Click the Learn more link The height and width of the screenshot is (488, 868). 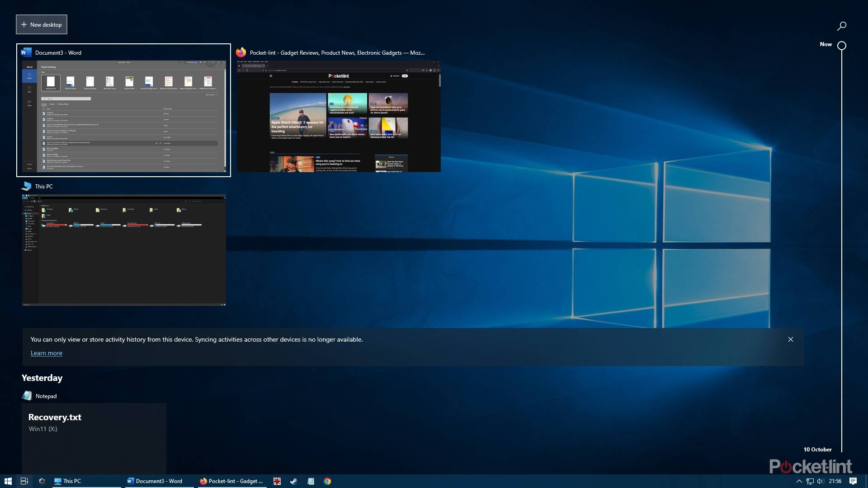(47, 353)
